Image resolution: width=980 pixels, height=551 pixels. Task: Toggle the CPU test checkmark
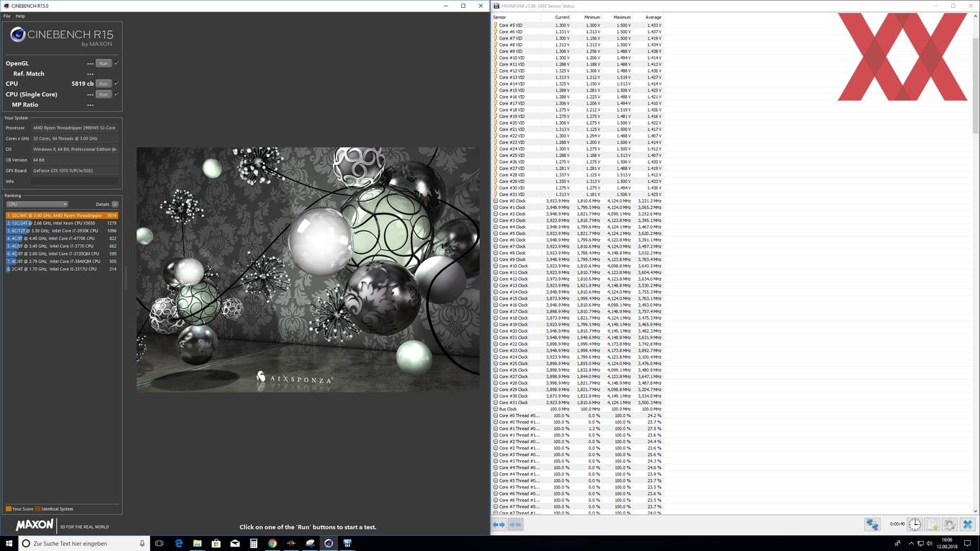click(117, 84)
